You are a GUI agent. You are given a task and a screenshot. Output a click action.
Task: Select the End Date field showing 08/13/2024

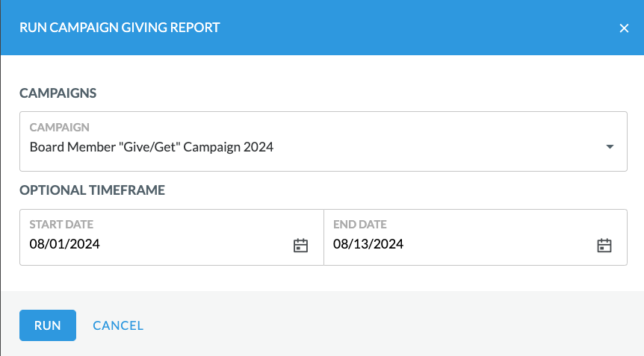click(x=476, y=237)
